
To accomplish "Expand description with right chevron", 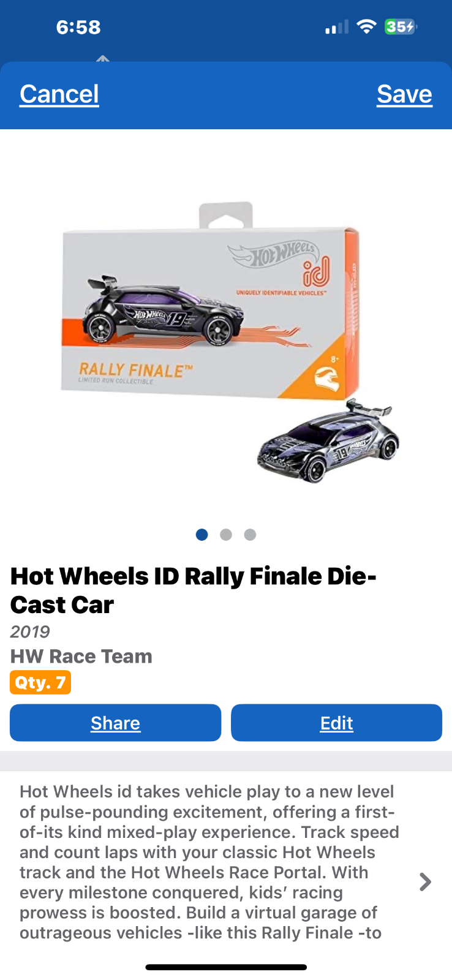I will point(425,882).
